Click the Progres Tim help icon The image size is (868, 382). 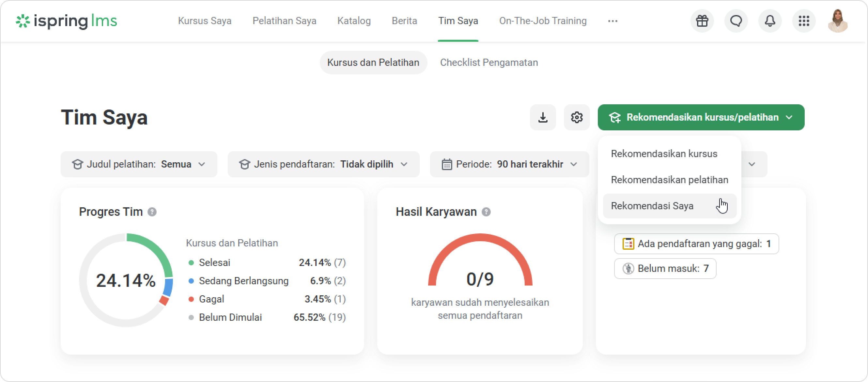pyautogui.click(x=152, y=212)
